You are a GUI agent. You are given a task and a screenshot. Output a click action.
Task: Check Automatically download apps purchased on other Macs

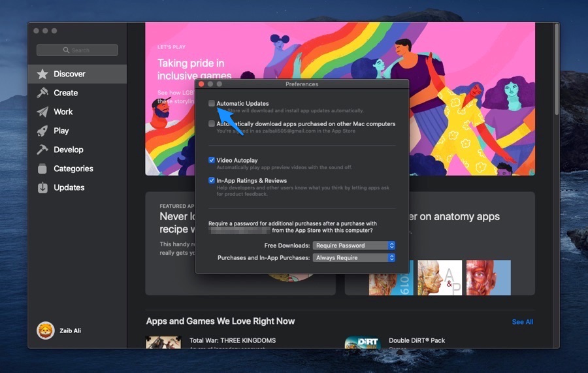212,123
